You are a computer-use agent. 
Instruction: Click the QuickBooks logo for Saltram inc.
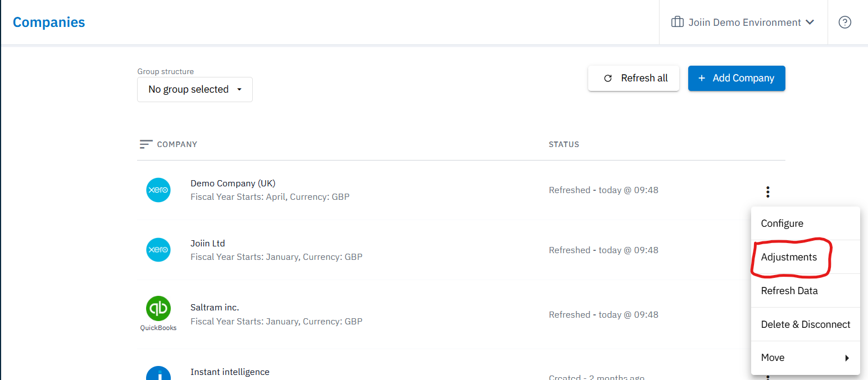coord(158,309)
